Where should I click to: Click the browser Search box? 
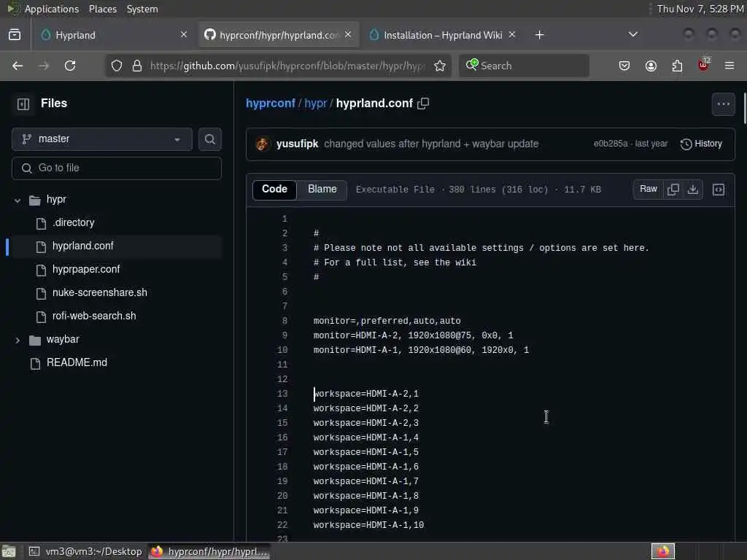point(524,66)
